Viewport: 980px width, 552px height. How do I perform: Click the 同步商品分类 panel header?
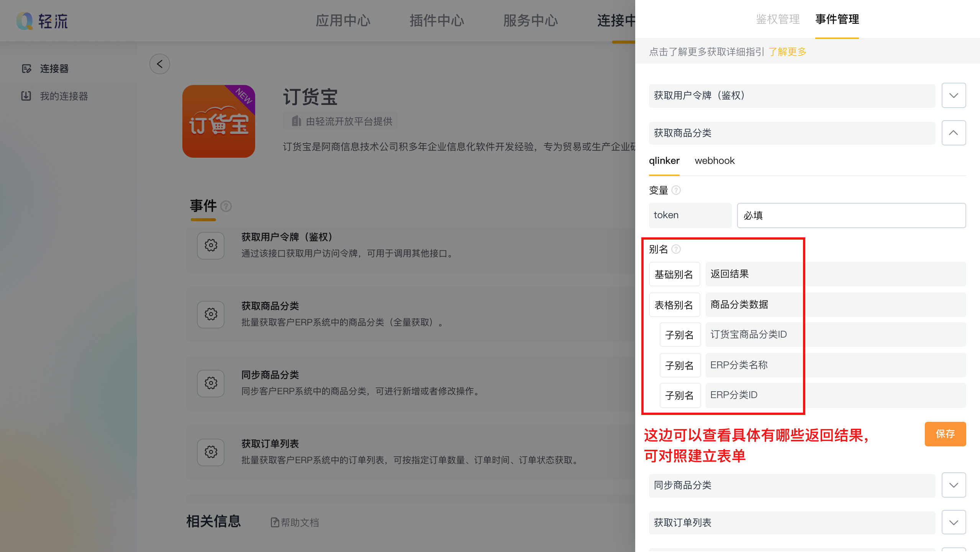[792, 485]
